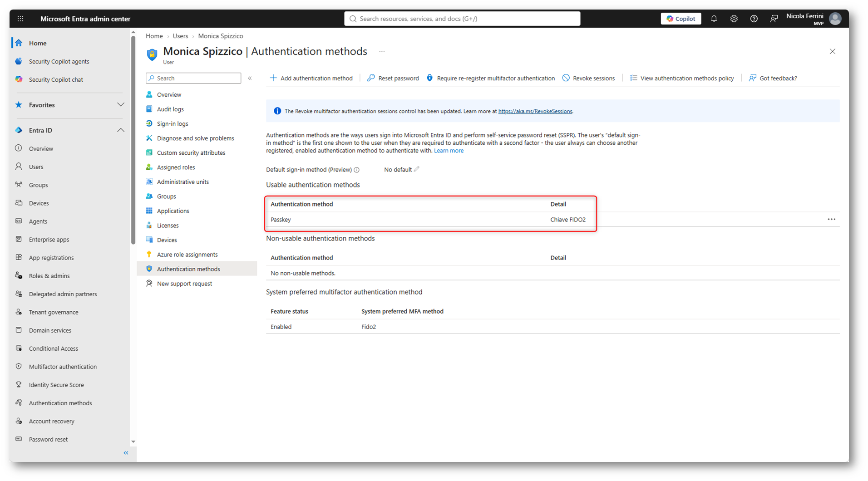Click Revoke sessions
The width and height of the screenshot is (868, 481).
click(588, 78)
